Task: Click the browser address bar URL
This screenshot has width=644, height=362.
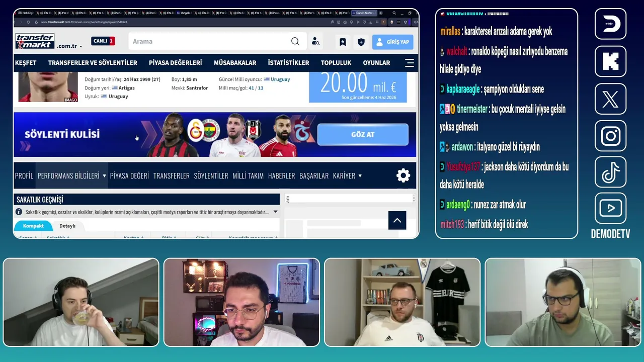Action: coord(84,22)
